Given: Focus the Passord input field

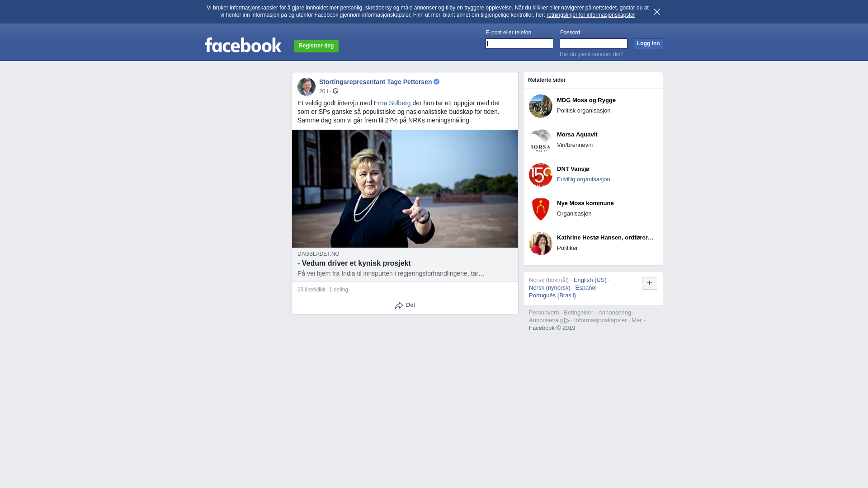Looking at the screenshot, I should pos(594,43).
